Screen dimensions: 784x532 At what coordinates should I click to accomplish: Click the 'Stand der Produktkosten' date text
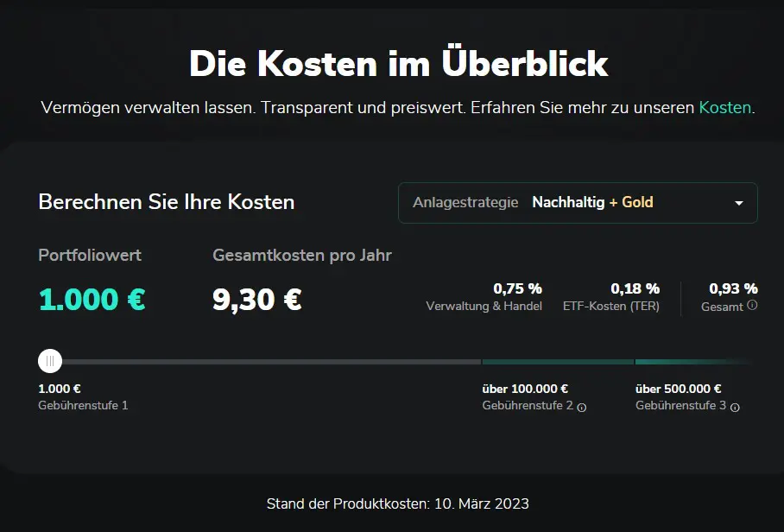click(x=397, y=503)
